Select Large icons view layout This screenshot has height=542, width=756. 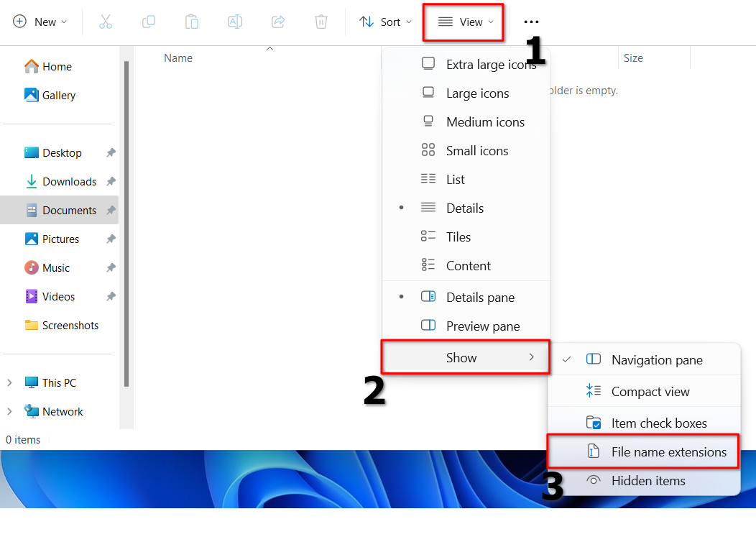point(477,93)
